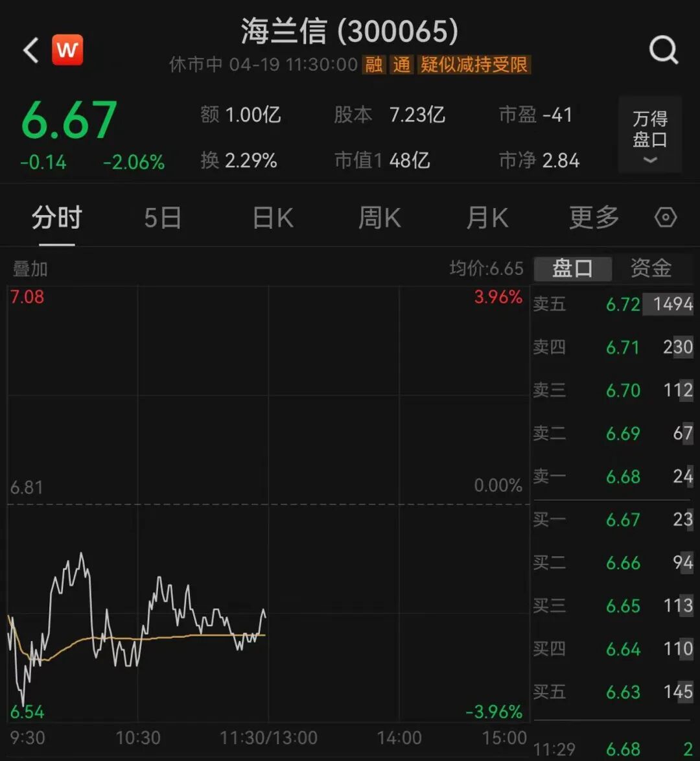Click the 疑似减持受限 warning label
Image resolution: width=700 pixels, height=761 pixels.
[474, 65]
